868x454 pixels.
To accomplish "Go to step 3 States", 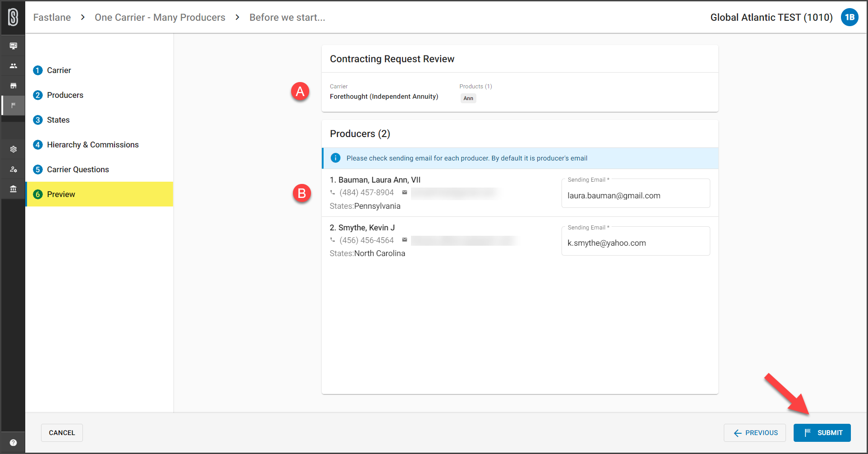I will (99, 120).
